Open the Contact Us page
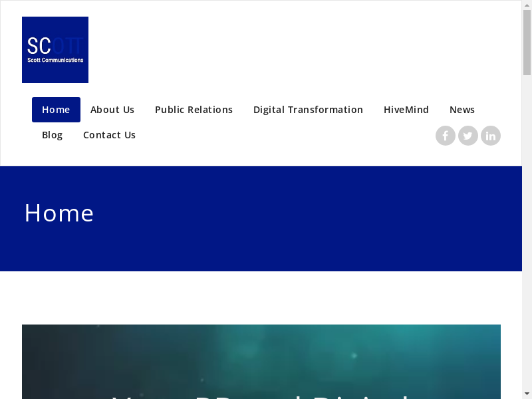The image size is (532, 399). point(109,135)
